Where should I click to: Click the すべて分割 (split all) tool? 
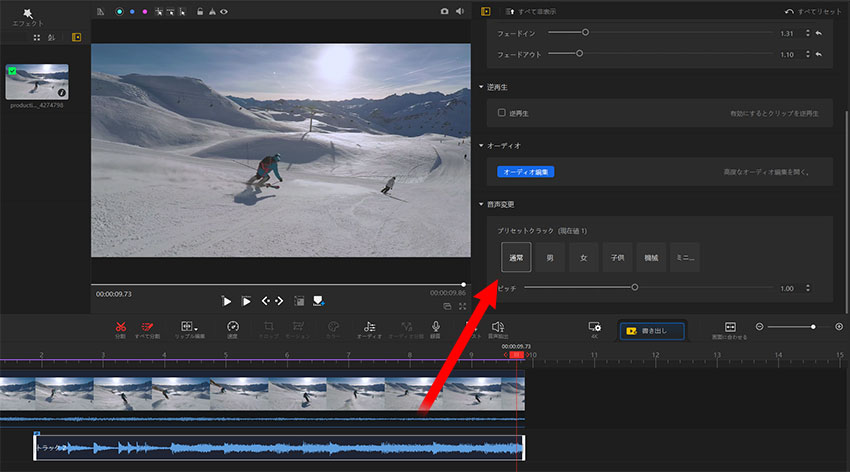pos(147,329)
